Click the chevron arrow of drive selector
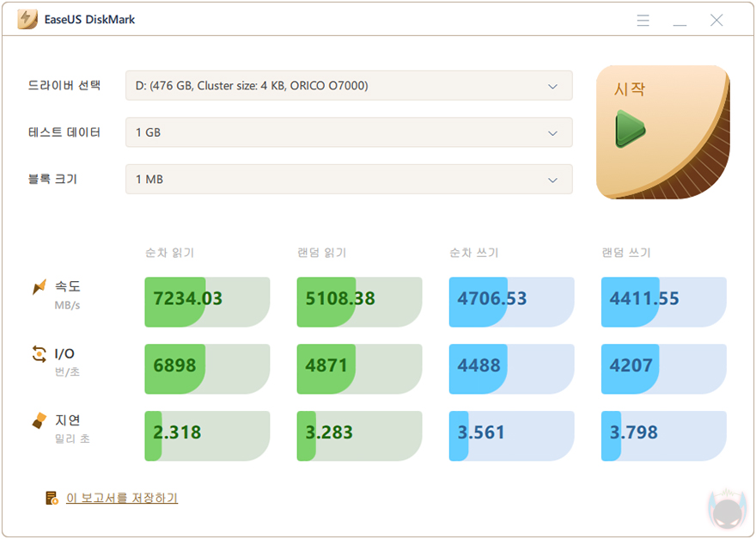The image size is (756, 539). [552, 86]
